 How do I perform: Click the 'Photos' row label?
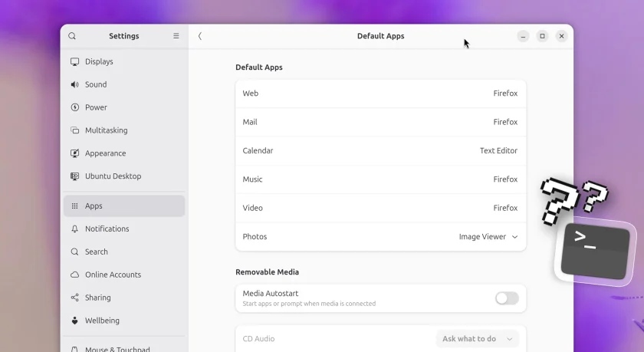255,237
